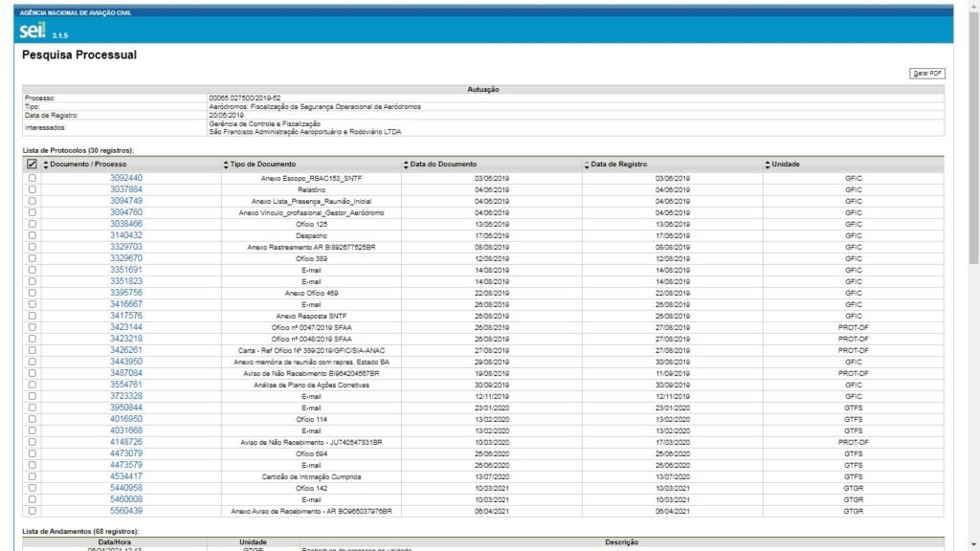This screenshot has width=980, height=551.
Task: Open document link 3037884
Action: (x=125, y=189)
